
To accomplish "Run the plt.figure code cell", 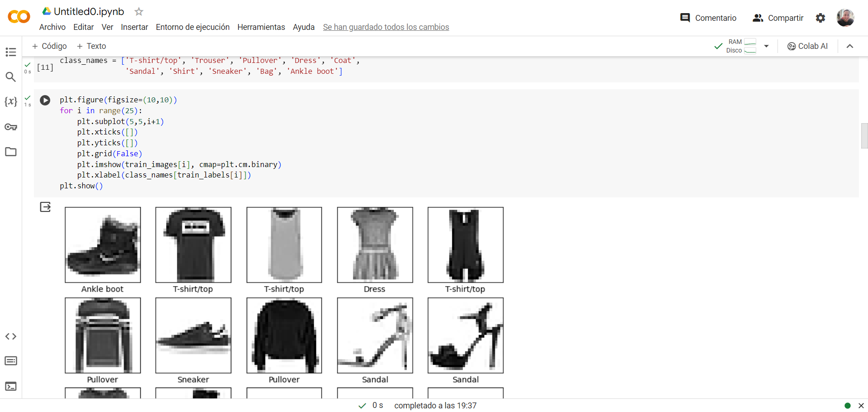I will [x=45, y=100].
